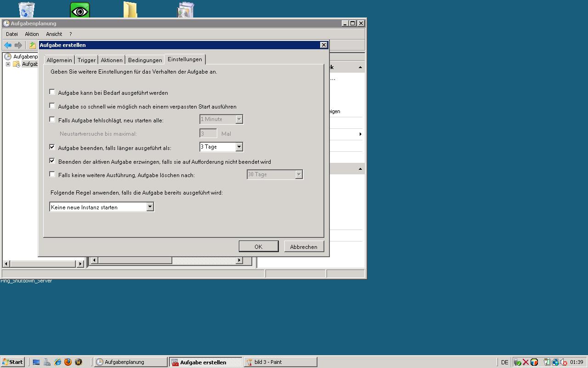Click the blue back arrow in toolbar
Screen dimensions: 588x368
point(8,45)
